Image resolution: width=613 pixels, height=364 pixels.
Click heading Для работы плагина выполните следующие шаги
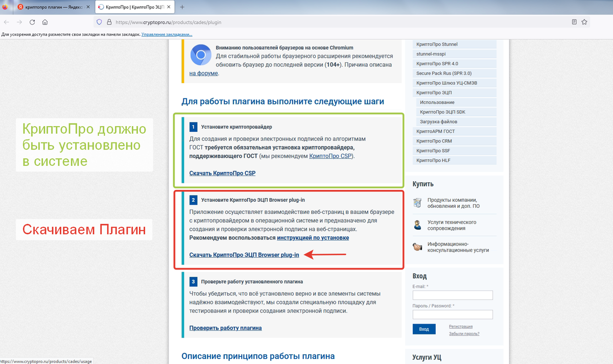[x=282, y=101]
